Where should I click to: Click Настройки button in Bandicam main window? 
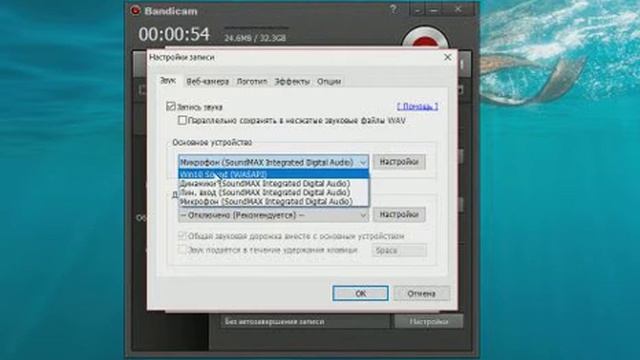pyautogui.click(x=429, y=322)
